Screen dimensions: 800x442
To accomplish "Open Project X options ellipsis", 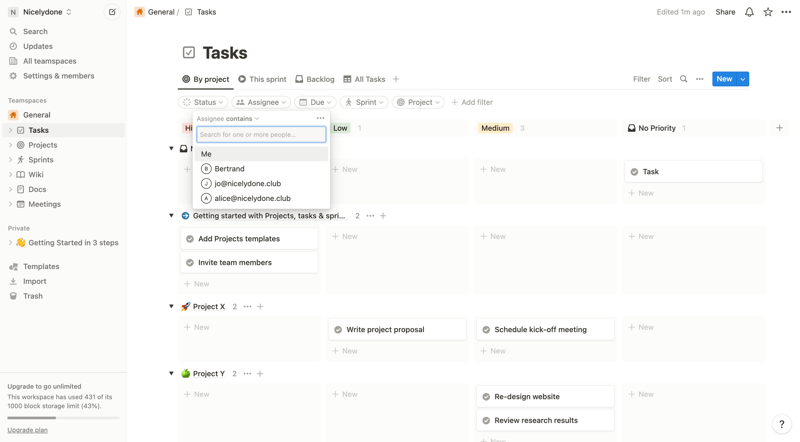I will point(247,307).
